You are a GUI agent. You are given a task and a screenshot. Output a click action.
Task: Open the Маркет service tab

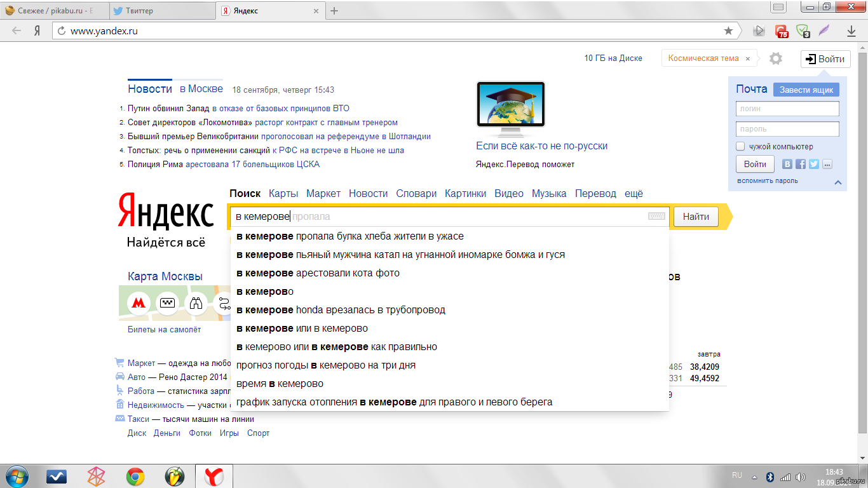pyautogui.click(x=323, y=193)
